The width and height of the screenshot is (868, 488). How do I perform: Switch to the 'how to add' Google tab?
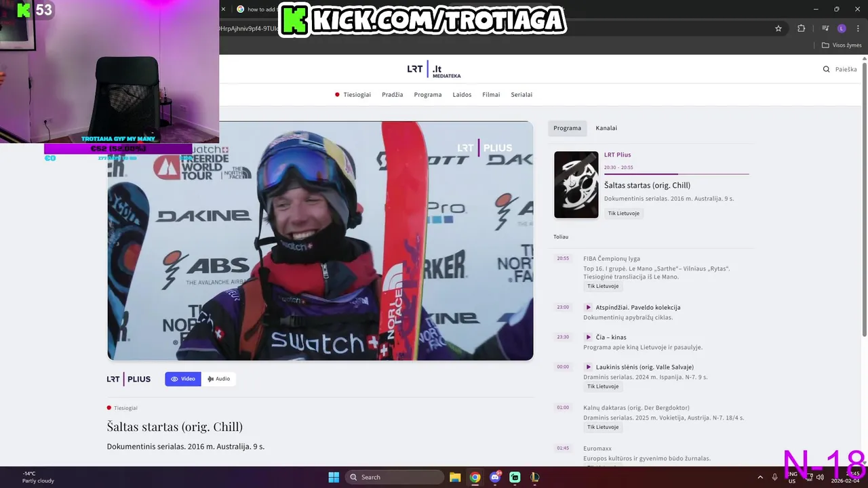pyautogui.click(x=258, y=9)
